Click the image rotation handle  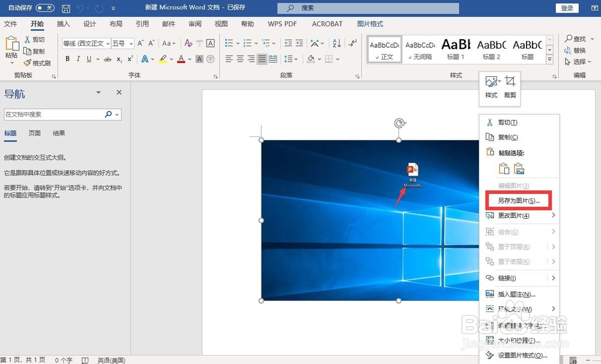point(400,123)
